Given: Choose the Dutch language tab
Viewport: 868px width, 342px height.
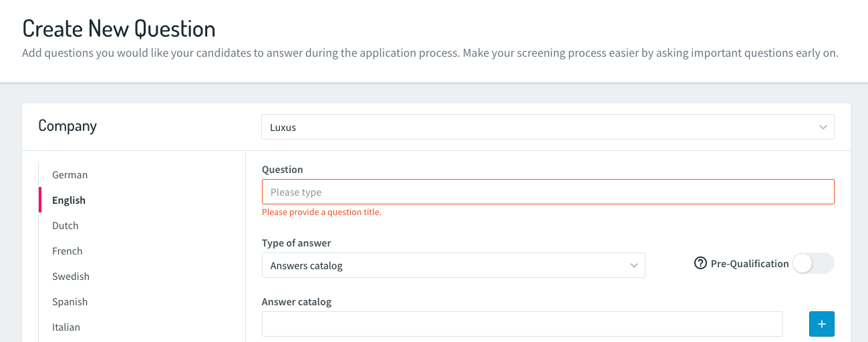Looking at the screenshot, I should [65, 226].
